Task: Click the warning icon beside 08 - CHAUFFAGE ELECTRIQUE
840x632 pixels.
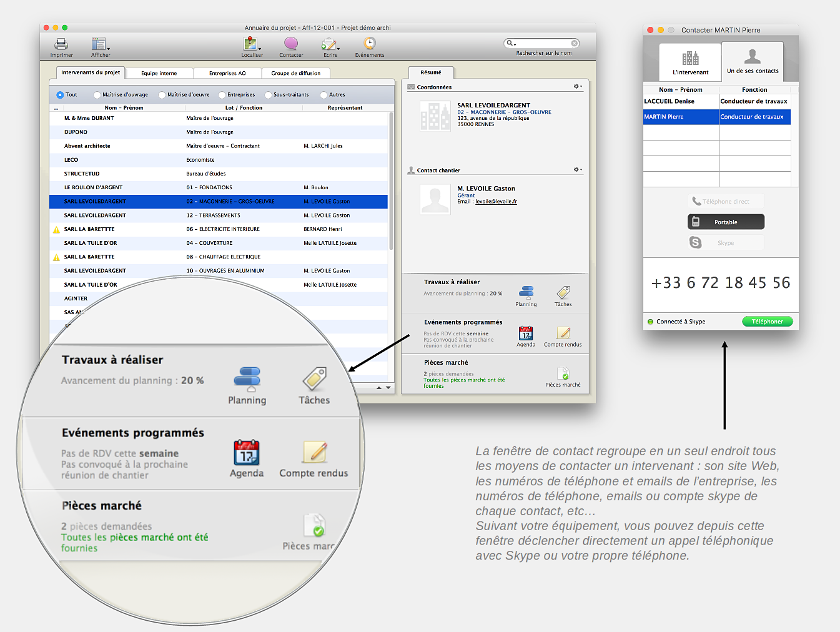Action: pos(56,257)
